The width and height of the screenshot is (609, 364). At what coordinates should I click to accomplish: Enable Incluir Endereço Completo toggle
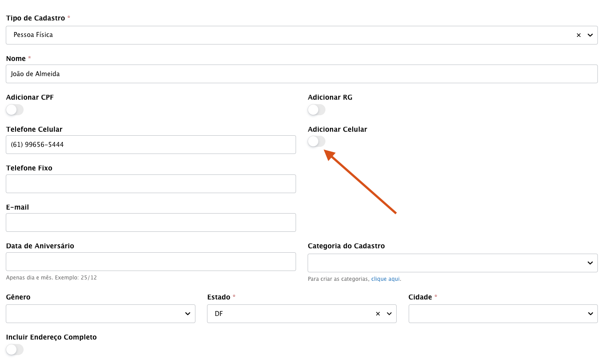point(15,350)
